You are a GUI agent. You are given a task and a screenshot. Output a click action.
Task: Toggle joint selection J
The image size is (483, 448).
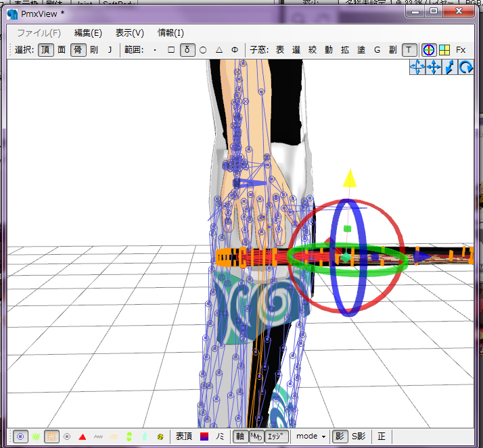click(x=110, y=50)
